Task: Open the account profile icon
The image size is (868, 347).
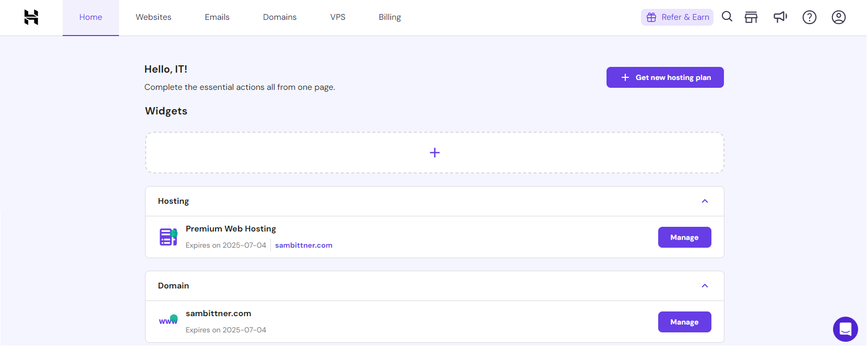Action: 839,17
